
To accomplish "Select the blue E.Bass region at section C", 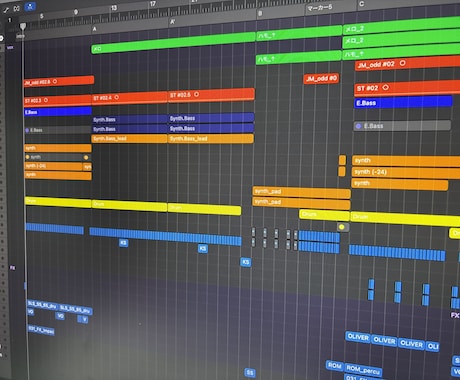I will click(403, 102).
